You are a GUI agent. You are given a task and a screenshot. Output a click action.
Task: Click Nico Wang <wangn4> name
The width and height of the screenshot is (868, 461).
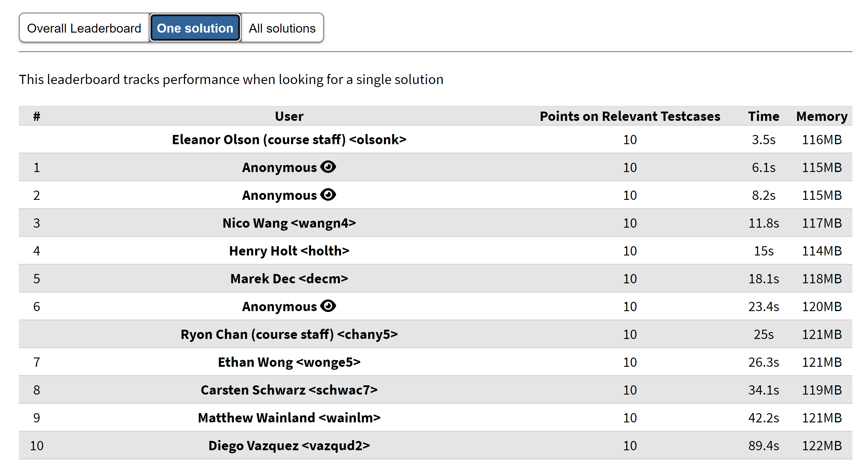pos(289,223)
